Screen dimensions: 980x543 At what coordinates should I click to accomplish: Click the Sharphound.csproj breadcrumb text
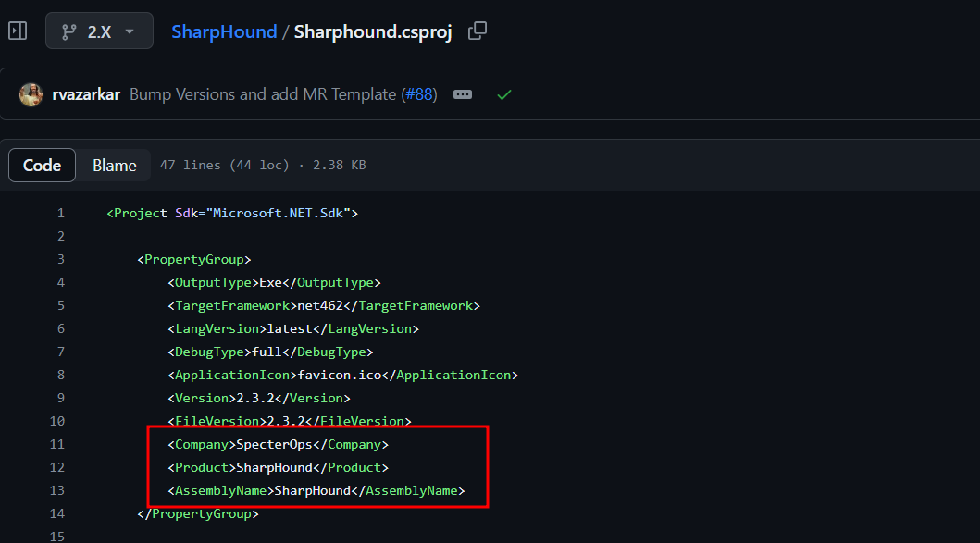click(x=372, y=31)
